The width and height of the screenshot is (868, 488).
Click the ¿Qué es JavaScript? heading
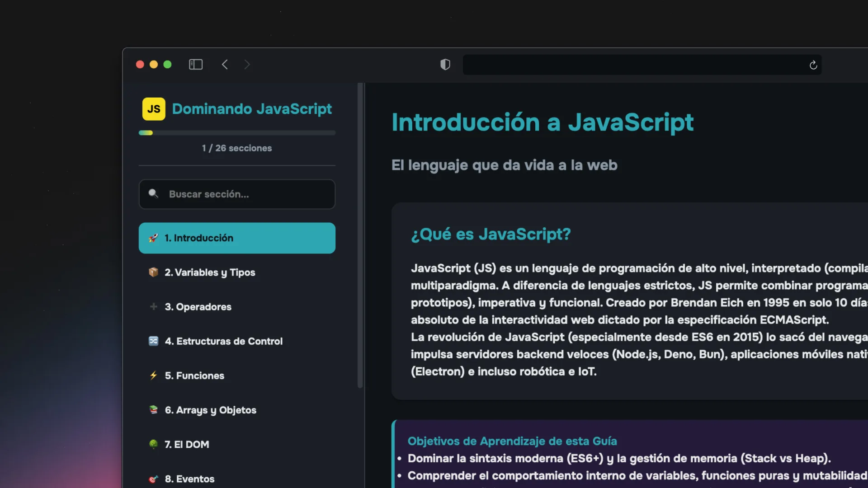491,234
